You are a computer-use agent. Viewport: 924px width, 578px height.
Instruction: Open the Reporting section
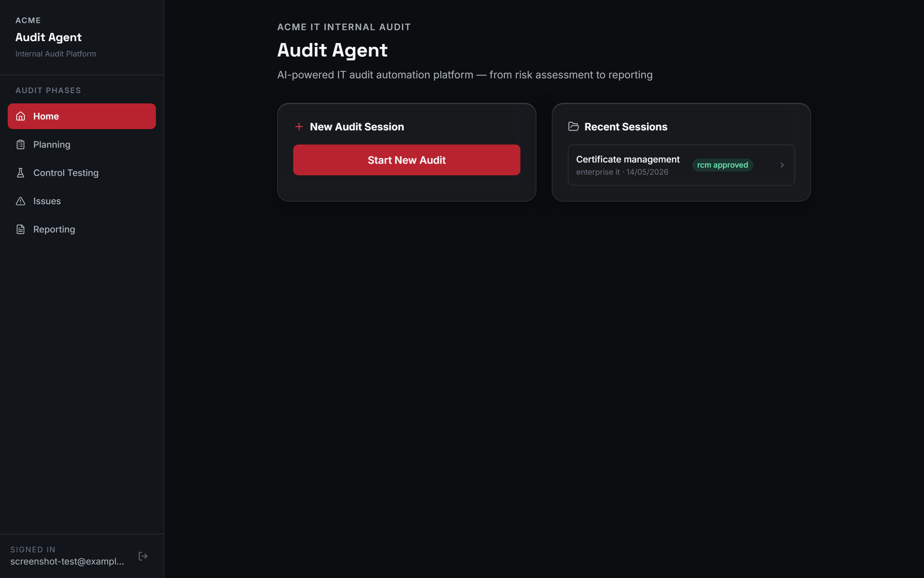(x=82, y=229)
